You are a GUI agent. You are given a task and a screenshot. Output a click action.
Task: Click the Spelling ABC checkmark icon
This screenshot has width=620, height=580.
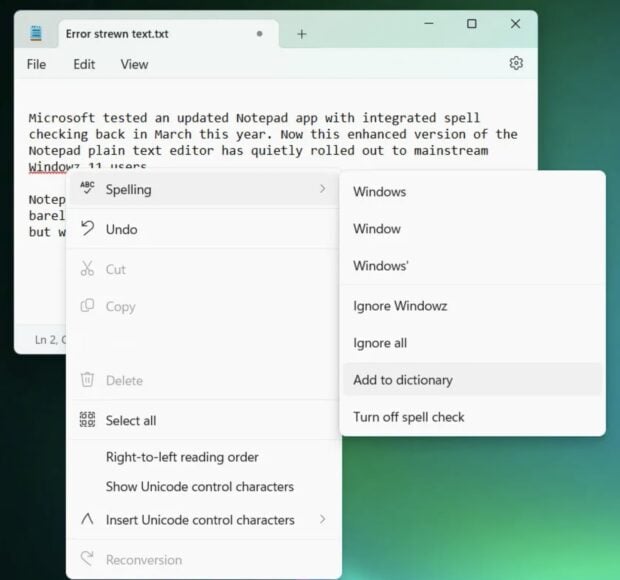tap(87, 188)
